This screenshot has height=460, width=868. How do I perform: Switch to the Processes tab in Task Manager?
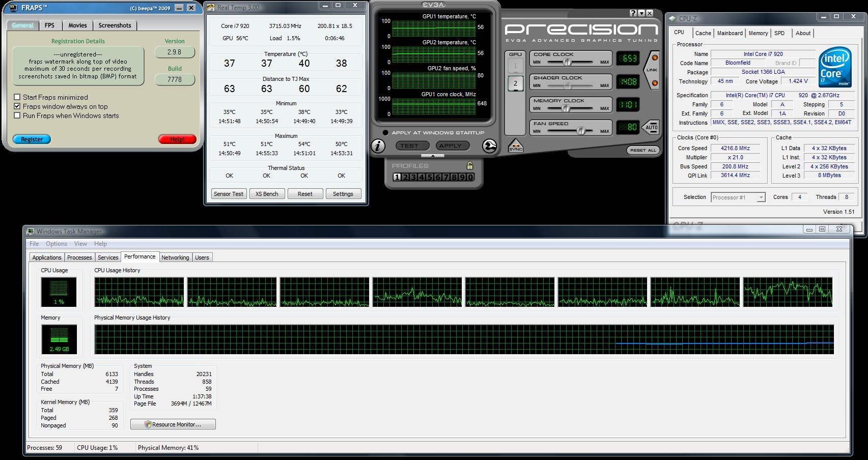pyautogui.click(x=79, y=257)
